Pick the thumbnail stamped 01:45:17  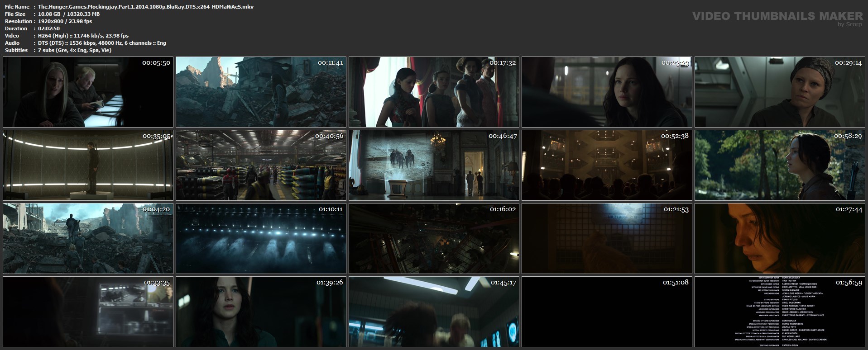(434, 312)
